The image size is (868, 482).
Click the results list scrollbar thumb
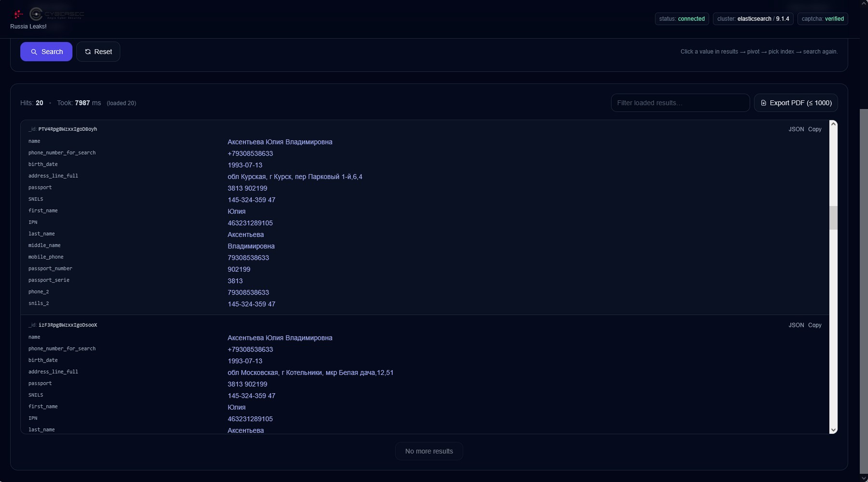coord(833,218)
